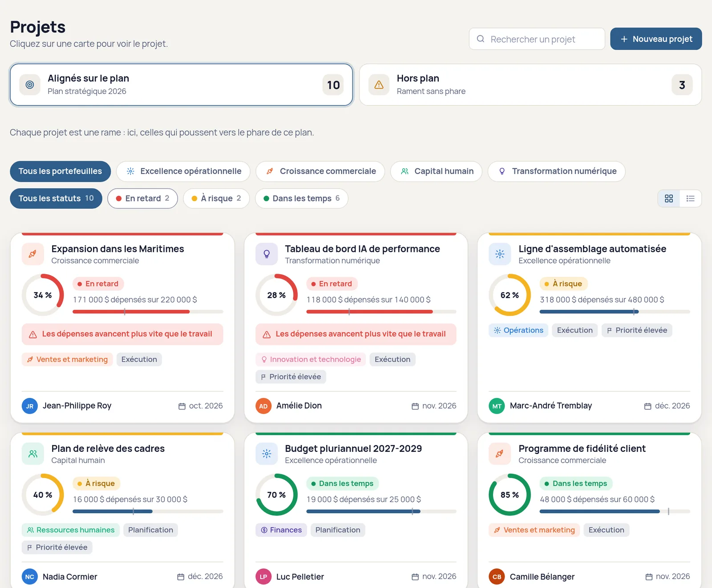
Task: Click people icon of Plan de relève des cadres
Action: click(x=33, y=454)
